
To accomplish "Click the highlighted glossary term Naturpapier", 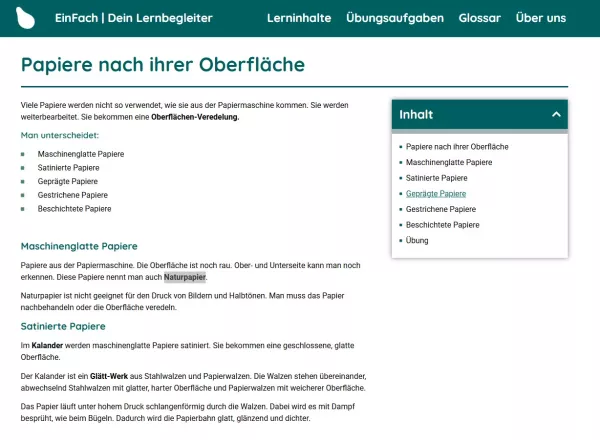I will [185, 277].
